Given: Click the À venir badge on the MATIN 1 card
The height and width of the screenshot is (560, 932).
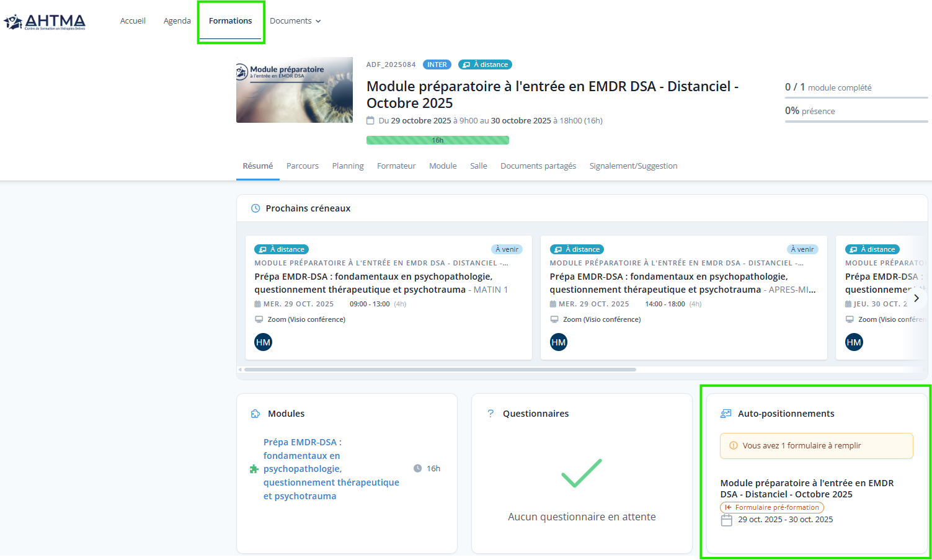Looking at the screenshot, I should click(507, 249).
